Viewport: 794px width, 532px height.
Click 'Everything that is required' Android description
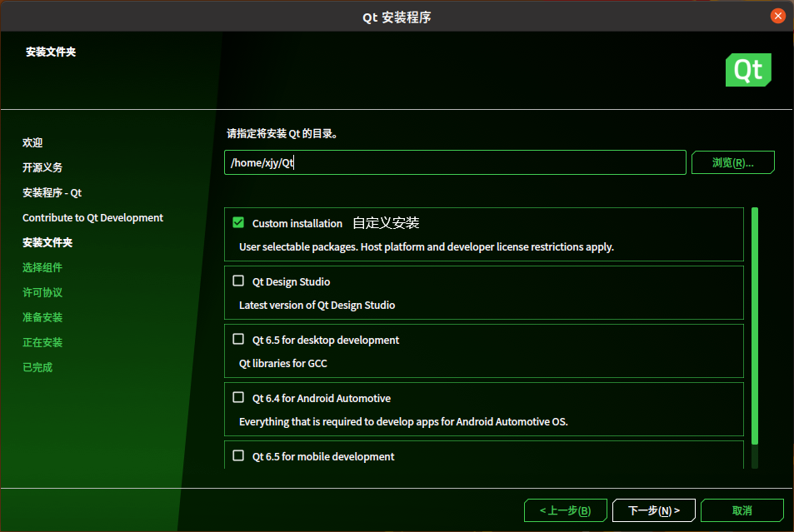click(x=403, y=421)
